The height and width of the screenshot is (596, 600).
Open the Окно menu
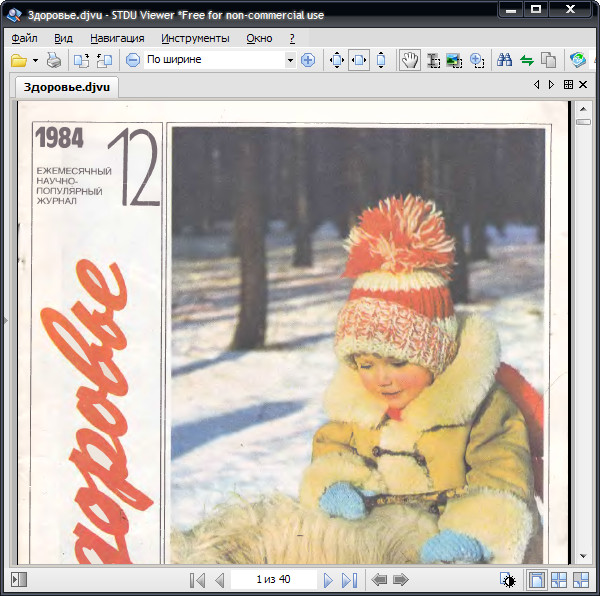(x=259, y=38)
